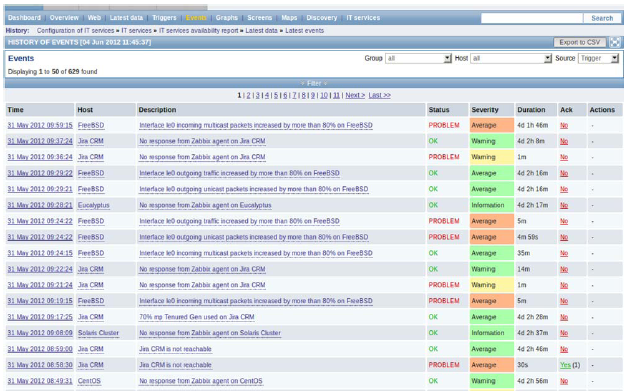Image resolution: width=625 pixels, height=392 pixels.
Task: Toggle fullscreen icon next to Export to CSV
Action: click(615, 42)
